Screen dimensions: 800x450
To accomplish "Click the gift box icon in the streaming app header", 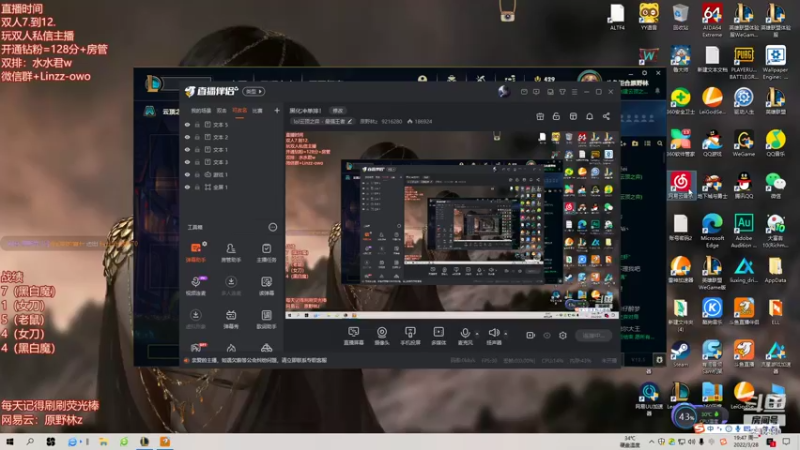I will (x=540, y=116).
